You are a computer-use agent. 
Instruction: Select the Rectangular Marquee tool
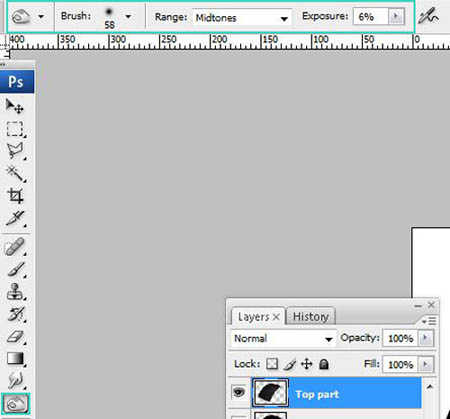pyautogui.click(x=15, y=129)
